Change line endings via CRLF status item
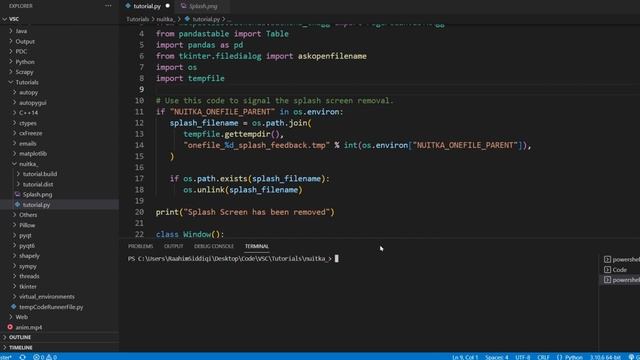Image resolution: width=640 pixels, height=360 pixels. click(543, 357)
